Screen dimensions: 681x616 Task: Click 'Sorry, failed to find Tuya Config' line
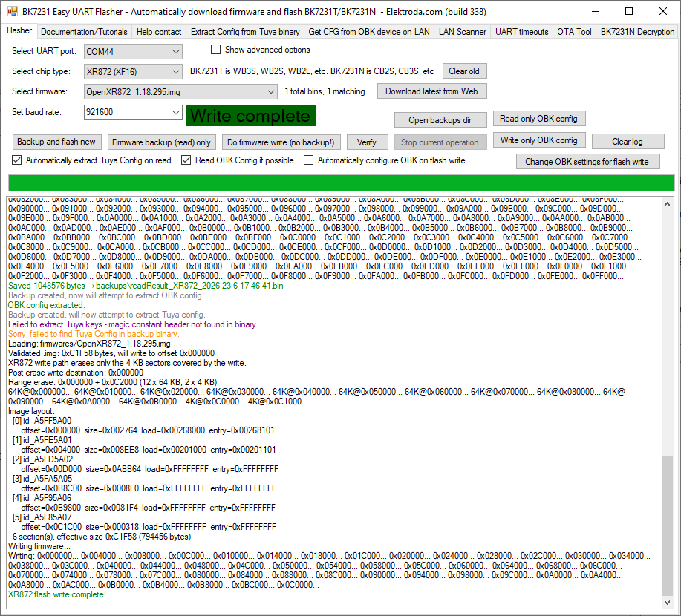(94, 334)
